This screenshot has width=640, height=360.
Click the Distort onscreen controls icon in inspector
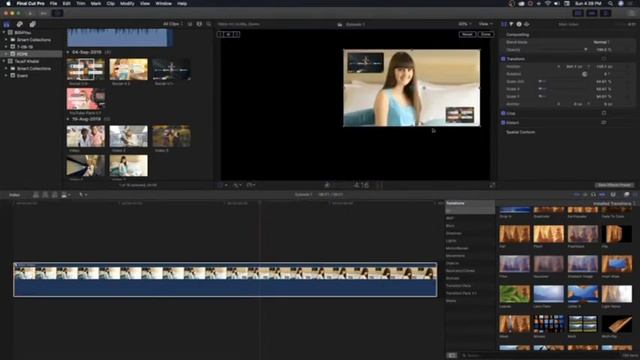click(604, 122)
